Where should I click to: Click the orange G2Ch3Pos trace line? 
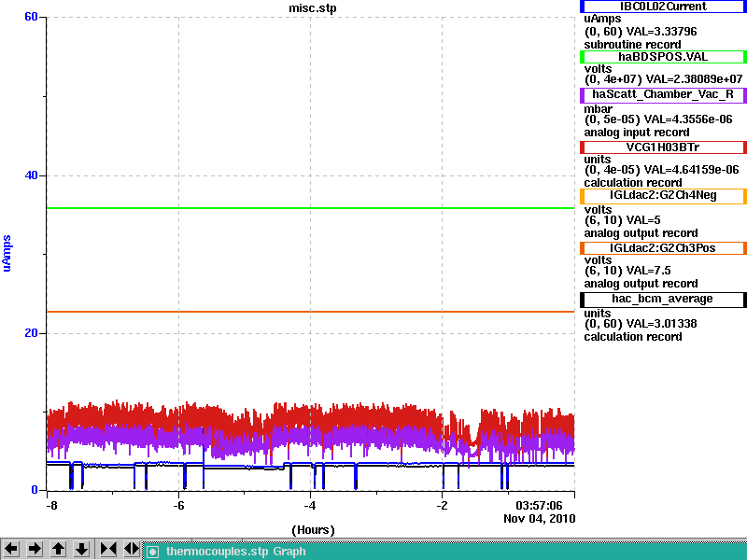[x=311, y=312]
